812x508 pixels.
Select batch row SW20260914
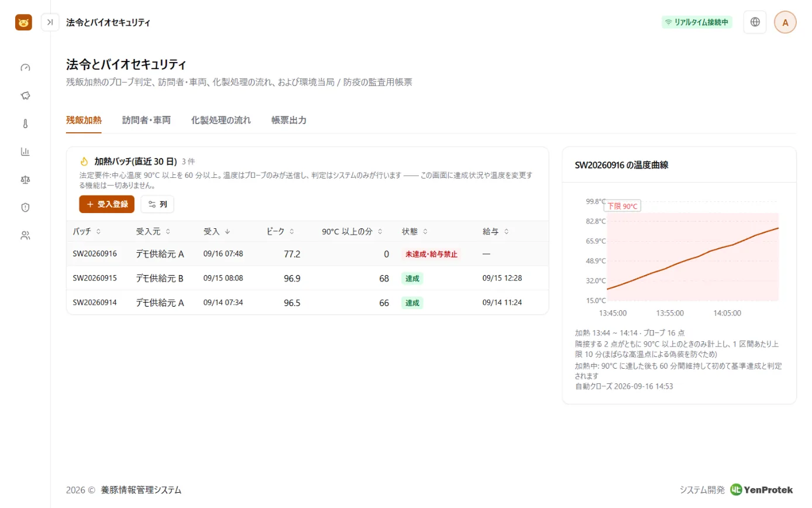point(308,303)
